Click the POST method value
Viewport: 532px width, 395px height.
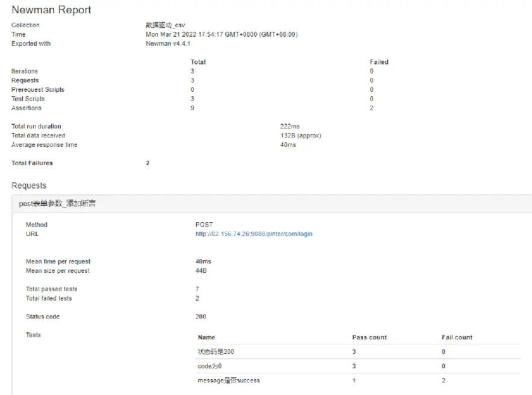coord(205,225)
